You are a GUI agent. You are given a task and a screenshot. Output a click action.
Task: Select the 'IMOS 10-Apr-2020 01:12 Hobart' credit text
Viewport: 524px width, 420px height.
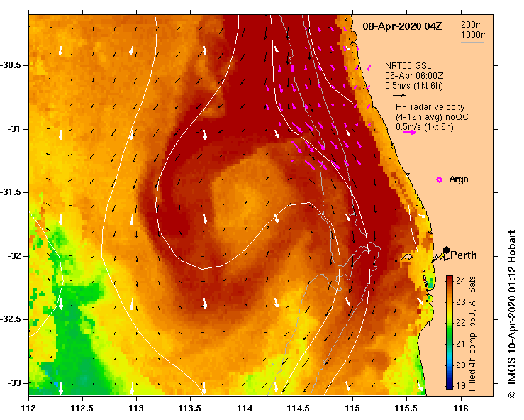(x=512, y=309)
